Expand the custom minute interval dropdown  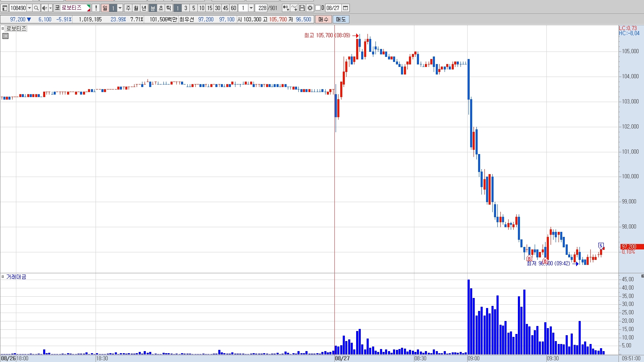point(251,8)
